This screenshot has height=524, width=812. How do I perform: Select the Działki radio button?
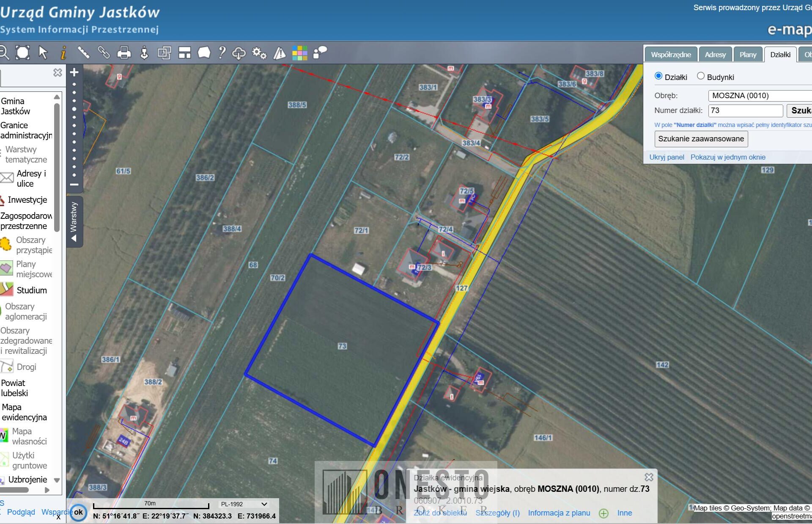(658, 76)
